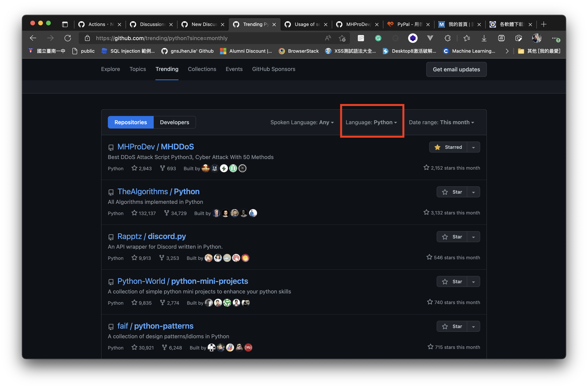Viewport: 588px width, 388px height.
Task: Add page to favorites star icon
Action: [x=342, y=38]
